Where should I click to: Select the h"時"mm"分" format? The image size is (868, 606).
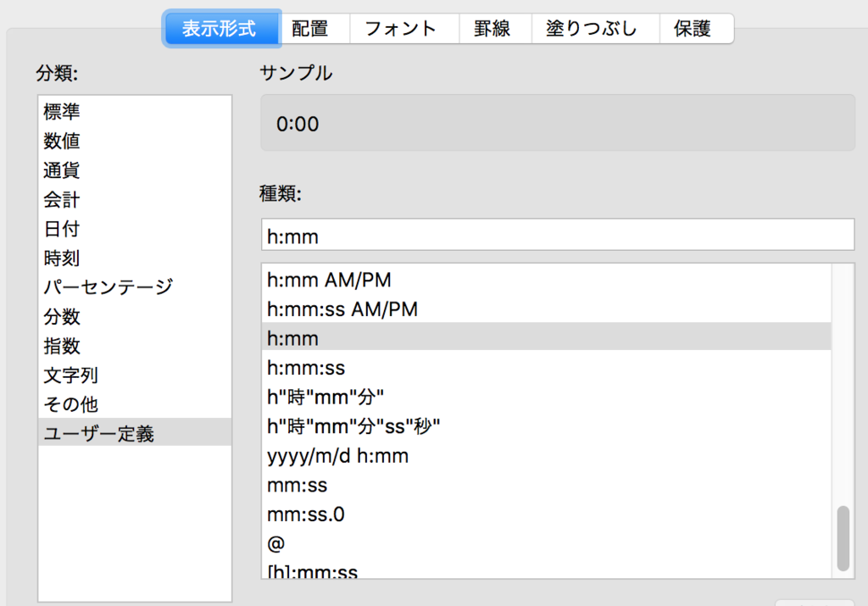[x=547, y=398]
